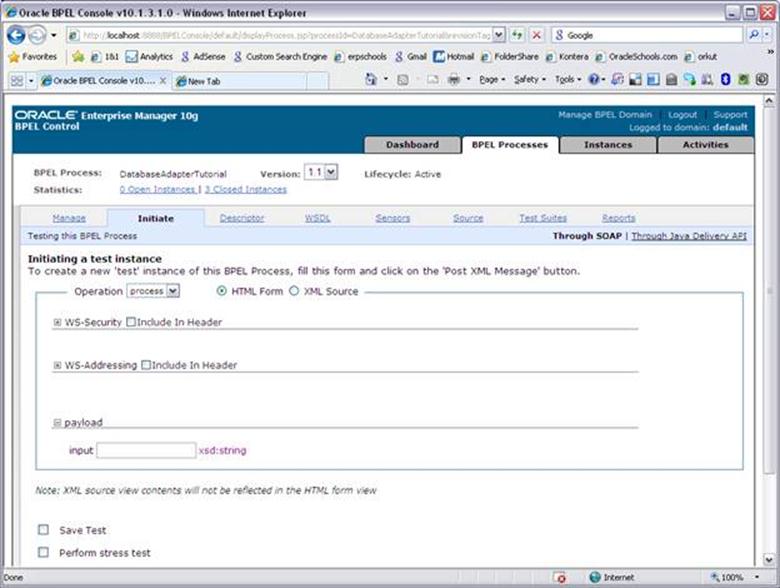Click the Home toolbar icon
Viewport: 780px width, 588px height.
(371, 80)
